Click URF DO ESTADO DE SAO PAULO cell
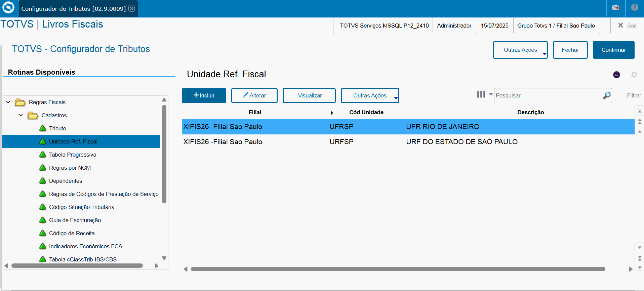The width and height of the screenshot is (644, 291). pos(462,142)
